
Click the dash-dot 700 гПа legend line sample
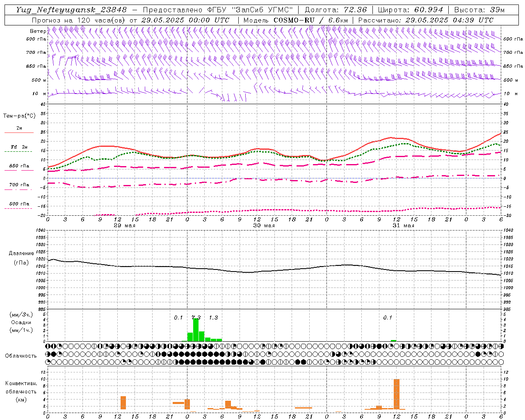pyautogui.click(x=18, y=189)
